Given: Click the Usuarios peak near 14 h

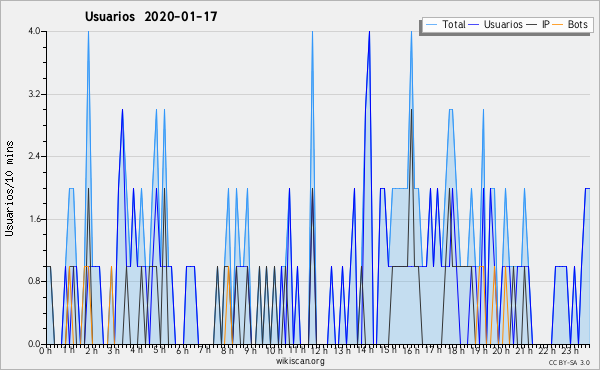Looking at the screenshot, I should 369,32.
